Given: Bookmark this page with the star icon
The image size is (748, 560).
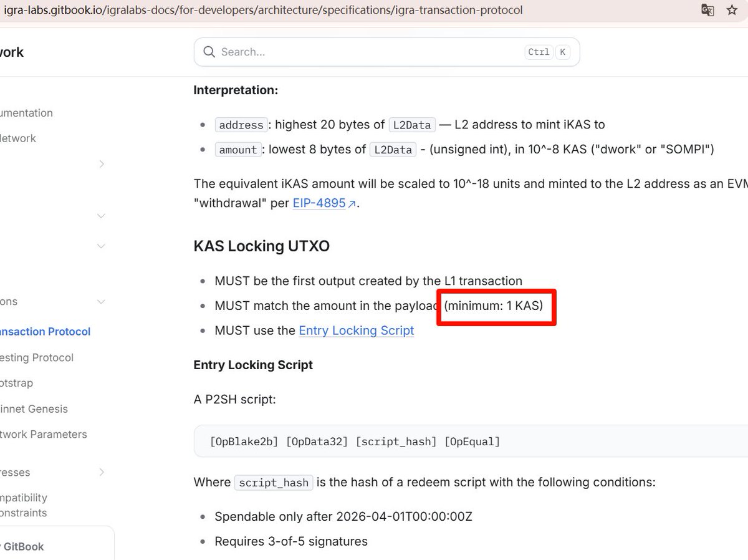Looking at the screenshot, I should [732, 10].
